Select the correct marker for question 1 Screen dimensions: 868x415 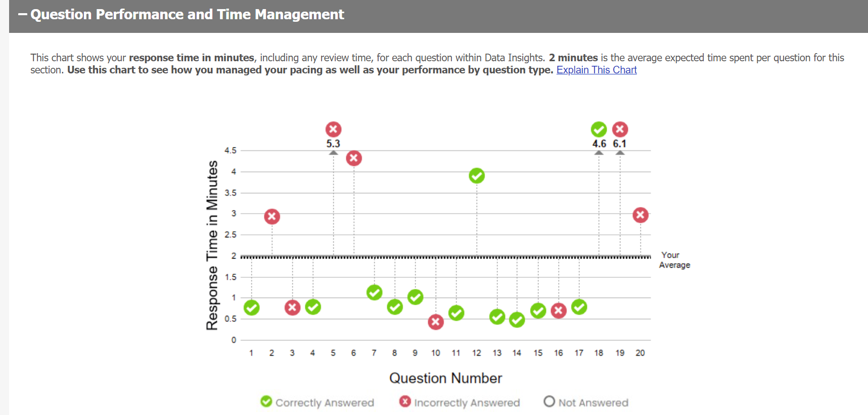[251, 307]
